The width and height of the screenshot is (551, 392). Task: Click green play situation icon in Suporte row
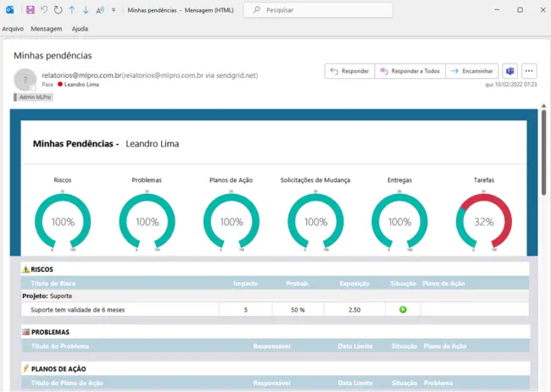coord(403,310)
